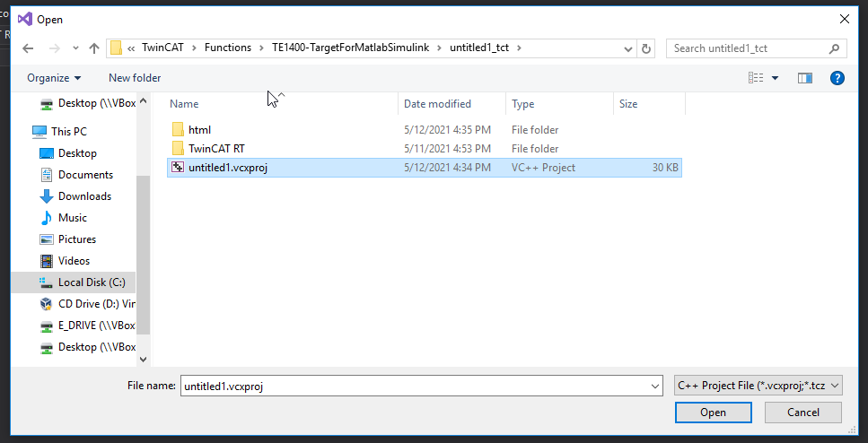Open the C++ Project File type filter
Image resolution: width=868 pixels, height=443 pixels.
pos(758,386)
